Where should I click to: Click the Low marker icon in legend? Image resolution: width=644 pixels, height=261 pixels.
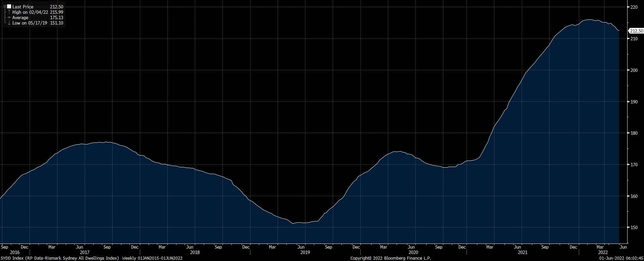[x=9, y=23]
